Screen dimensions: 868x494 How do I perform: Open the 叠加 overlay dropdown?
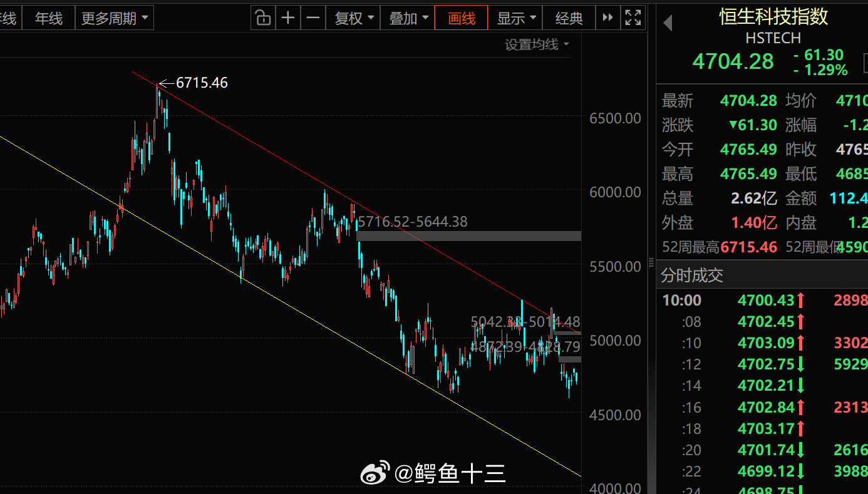pyautogui.click(x=408, y=18)
